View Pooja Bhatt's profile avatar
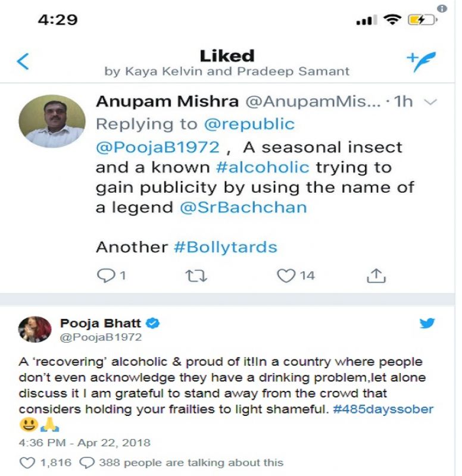This screenshot has height=476, width=462. point(35,330)
